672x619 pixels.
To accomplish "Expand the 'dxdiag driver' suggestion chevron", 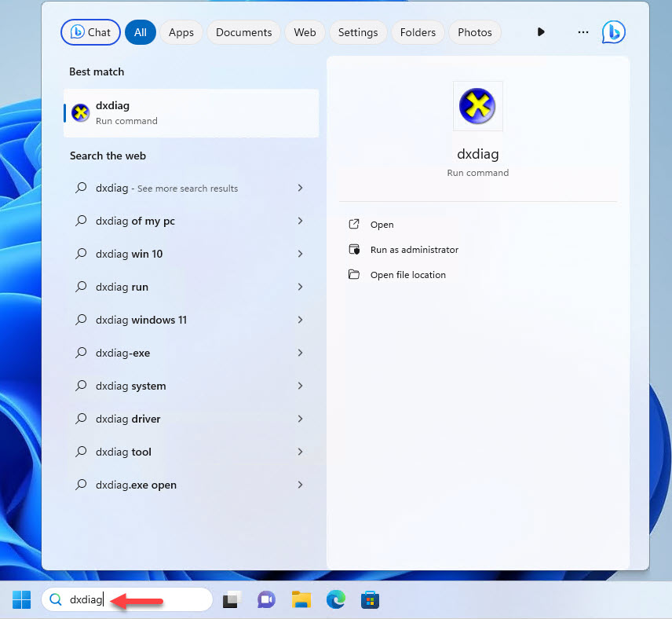I will coord(300,419).
